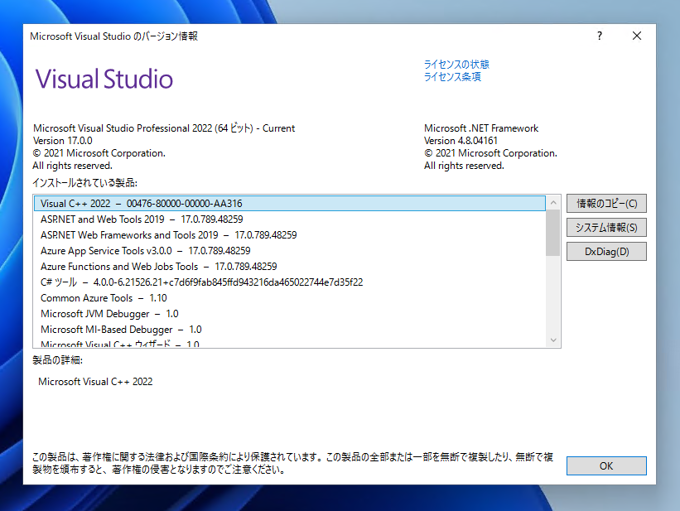
Task: Click the Version 17.0.0 text
Action: click(x=63, y=141)
